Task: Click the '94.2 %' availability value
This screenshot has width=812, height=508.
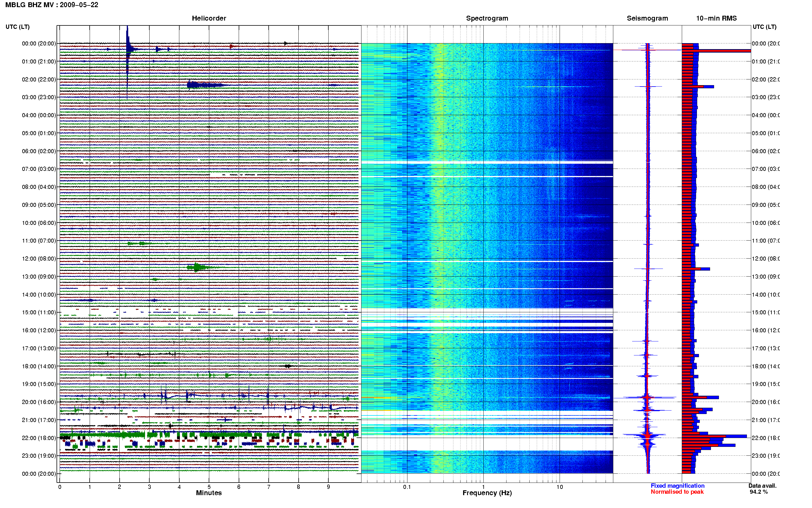Action: click(x=759, y=492)
